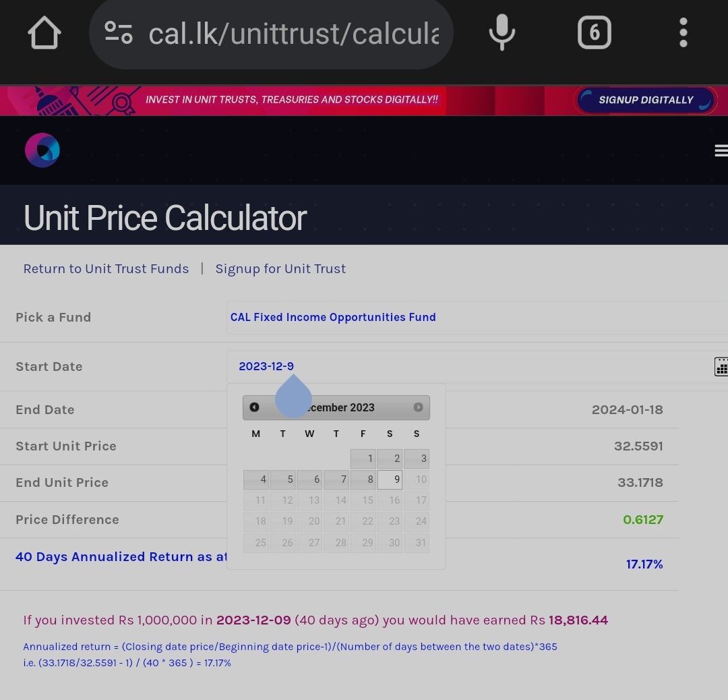Go to next month in calendar
728x700 pixels.
click(419, 407)
